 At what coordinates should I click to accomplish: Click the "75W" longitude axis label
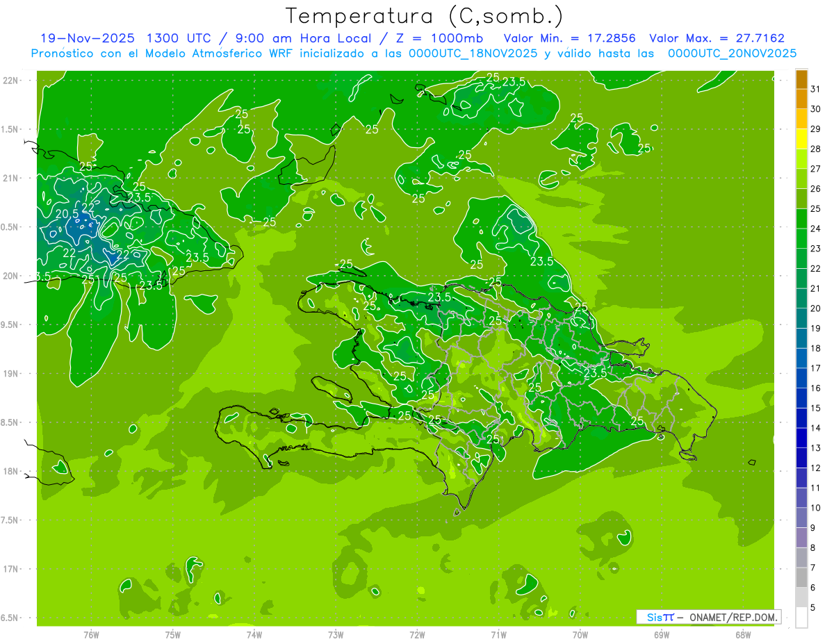[x=173, y=635]
